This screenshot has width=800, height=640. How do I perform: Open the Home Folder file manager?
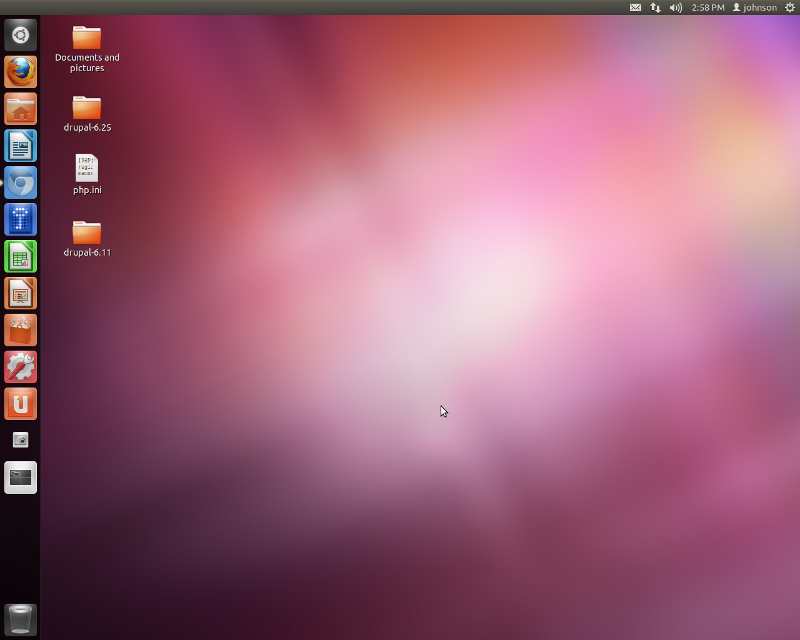coord(20,109)
